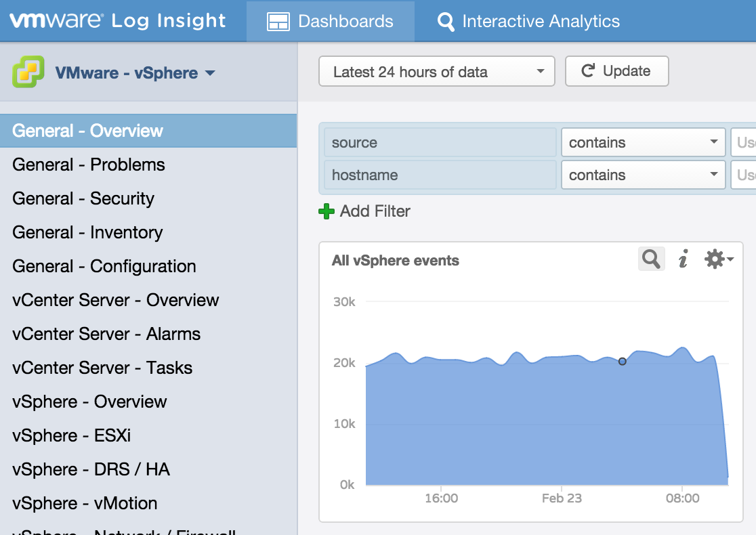The width and height of the screenshot is (756, 535).
Task: Click the data point marker on the chart
Action: coord(623,362)
